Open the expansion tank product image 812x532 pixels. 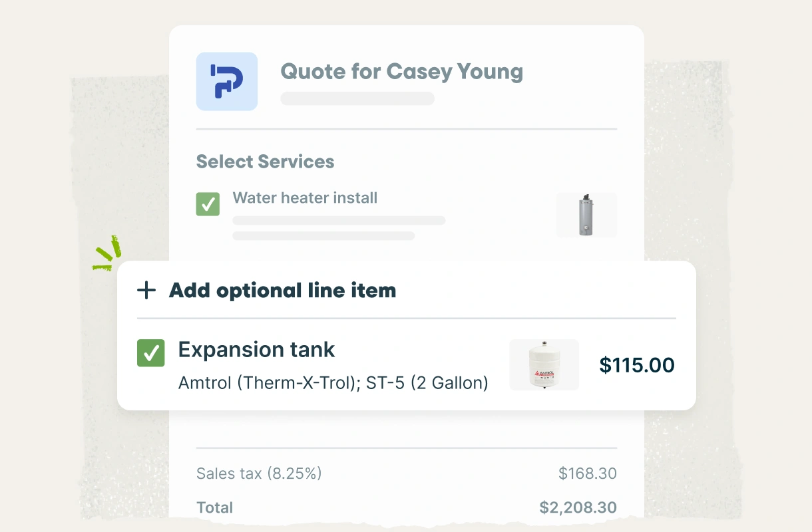point(544,365)
